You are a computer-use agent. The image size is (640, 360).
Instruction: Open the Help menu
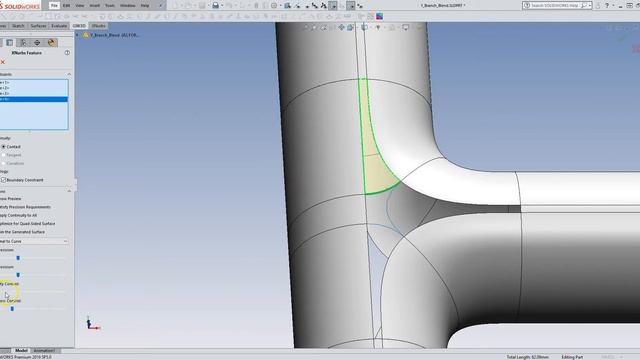coord(144,5)
